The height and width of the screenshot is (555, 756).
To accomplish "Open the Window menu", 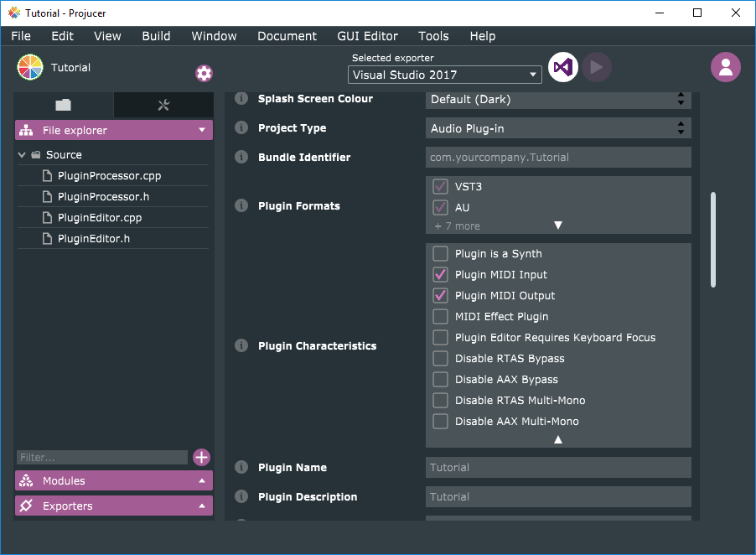I will tap(214, 36).
